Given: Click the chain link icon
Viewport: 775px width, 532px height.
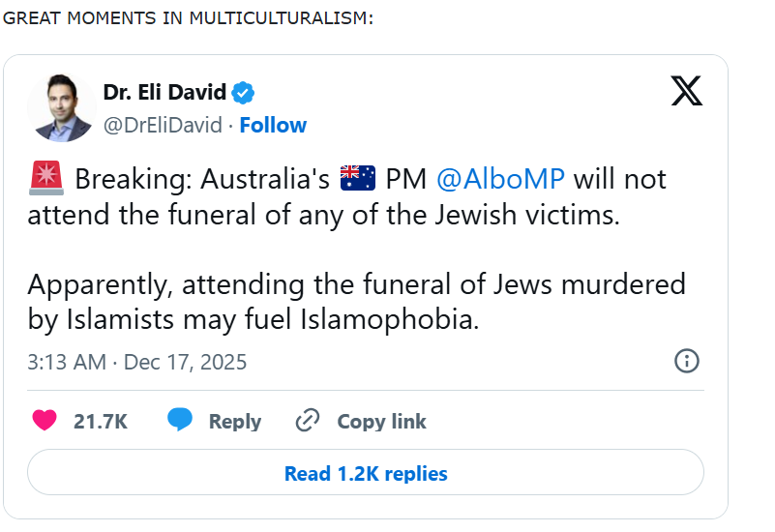Looking at the screenshot, I should click(x=308, y=421).
